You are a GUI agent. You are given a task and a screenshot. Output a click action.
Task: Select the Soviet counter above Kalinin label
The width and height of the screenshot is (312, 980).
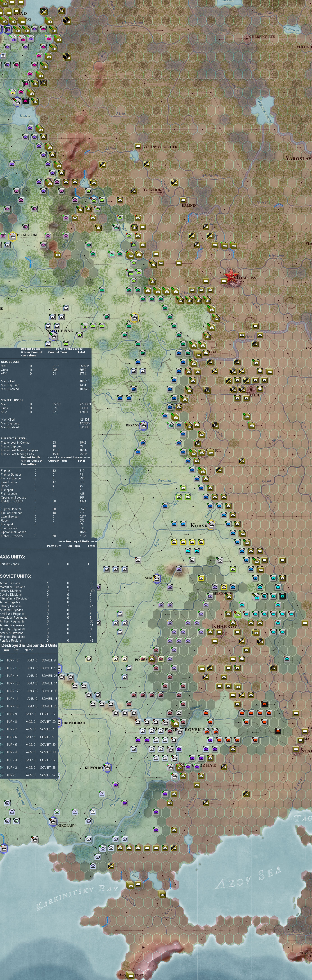pyautogui.click(x=184, y=200)
